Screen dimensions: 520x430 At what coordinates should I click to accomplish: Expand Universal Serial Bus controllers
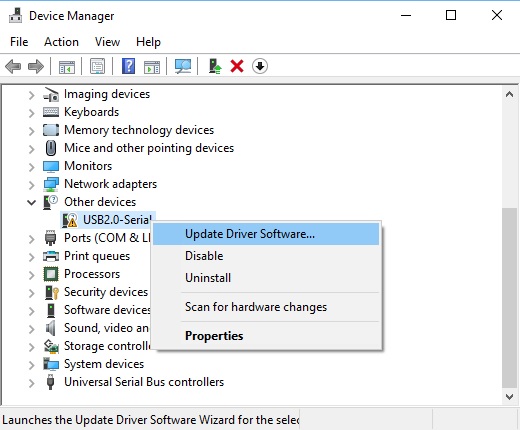[31, 383]
